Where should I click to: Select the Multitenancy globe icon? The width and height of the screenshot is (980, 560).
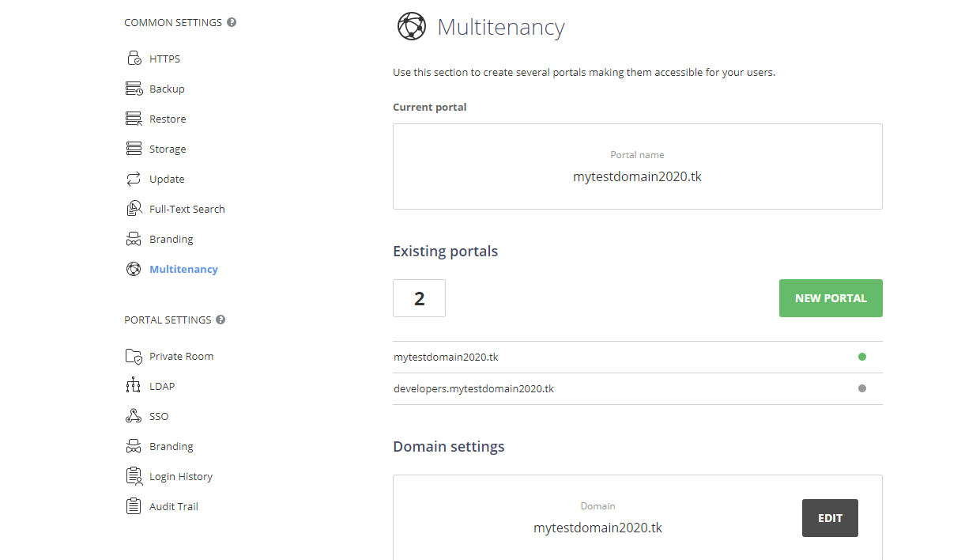coord(133,268)
